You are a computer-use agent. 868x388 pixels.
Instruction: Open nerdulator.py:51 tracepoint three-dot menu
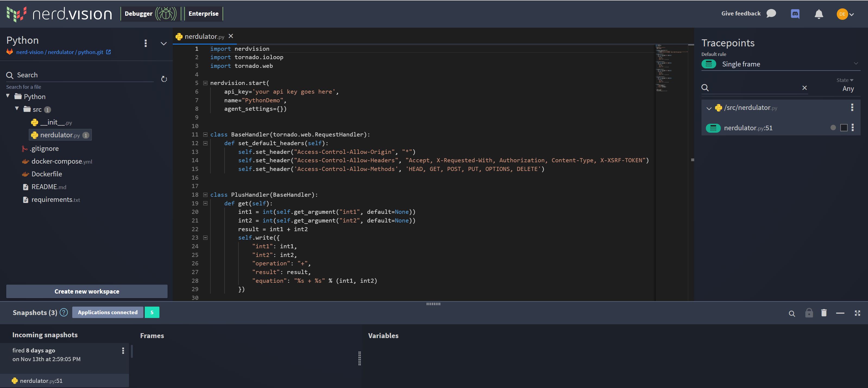coord(853,128)
